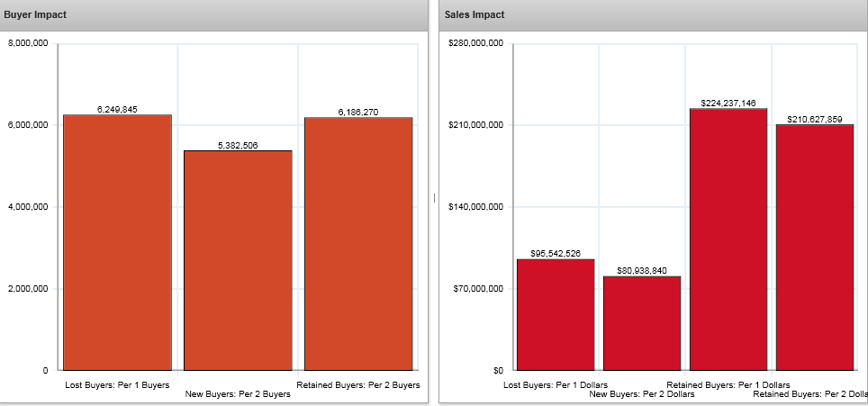Click the $95,542,526 Lost Buyers dollars bar

pos(556,315)
